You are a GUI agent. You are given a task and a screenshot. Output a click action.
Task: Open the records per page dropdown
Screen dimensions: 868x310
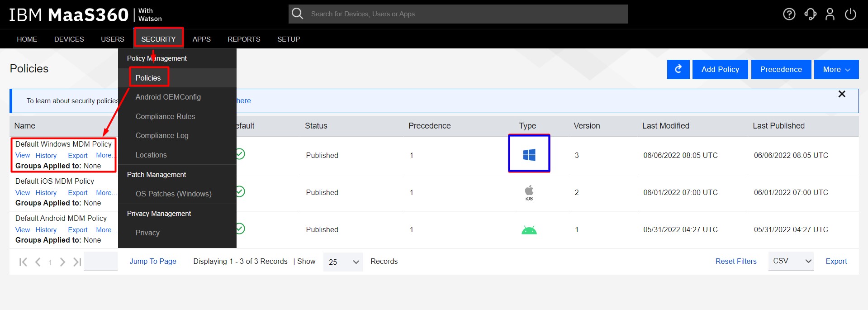click(x=343, y=262)
